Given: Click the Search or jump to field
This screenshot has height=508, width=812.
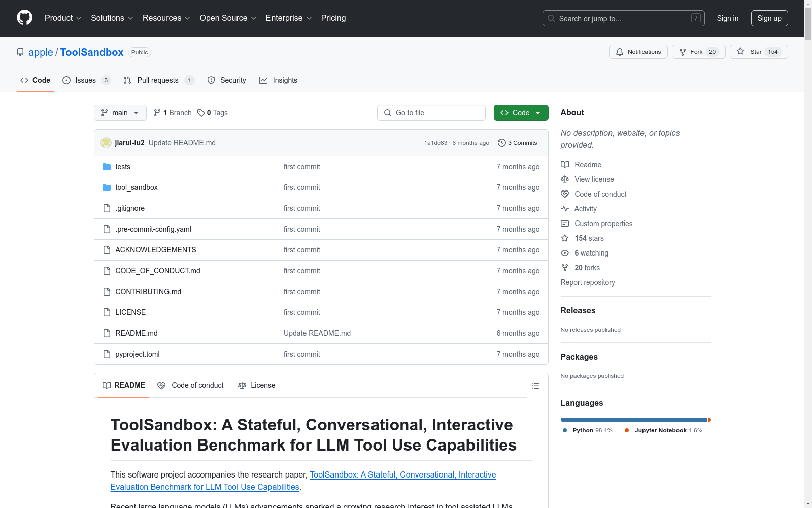Looking at the screenshot, I should point(624,18).
